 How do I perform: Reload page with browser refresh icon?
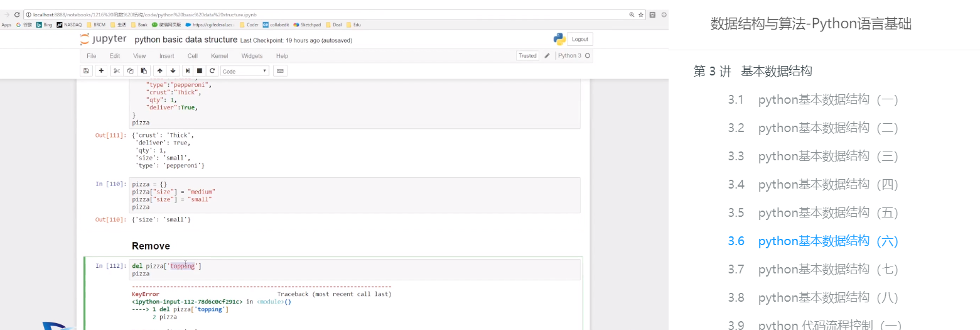pos(17,14)
